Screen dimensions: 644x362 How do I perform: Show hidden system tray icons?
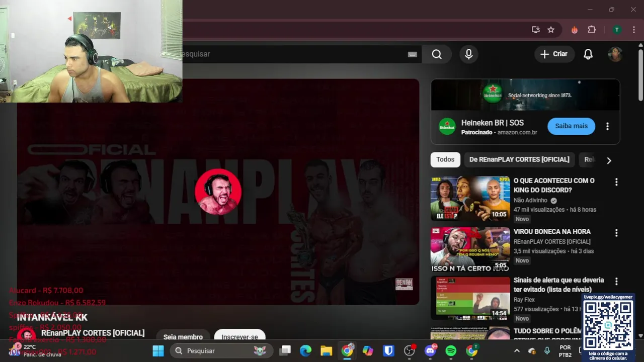(x=517, y=351)
